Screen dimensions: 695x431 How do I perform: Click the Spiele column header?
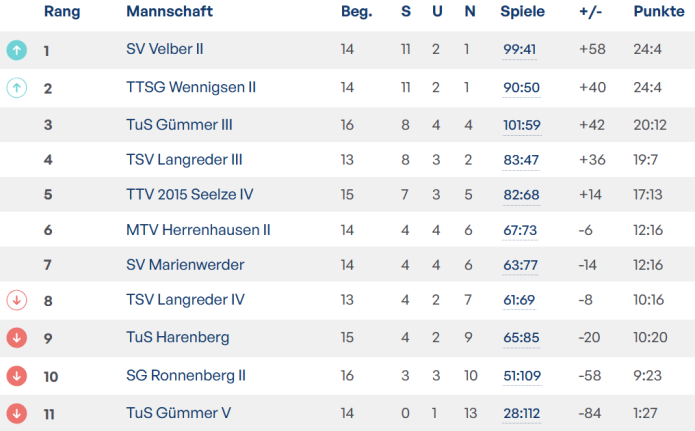coord(522,12)
